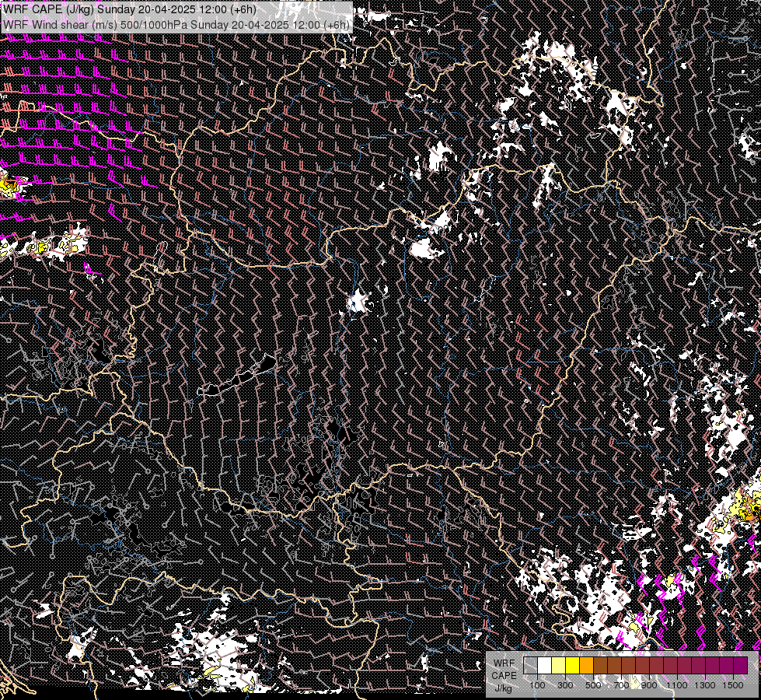The width and height of the screenshot is (761, 700).
Task: Select the white legend swatch
Action: [x=545, y=665]
